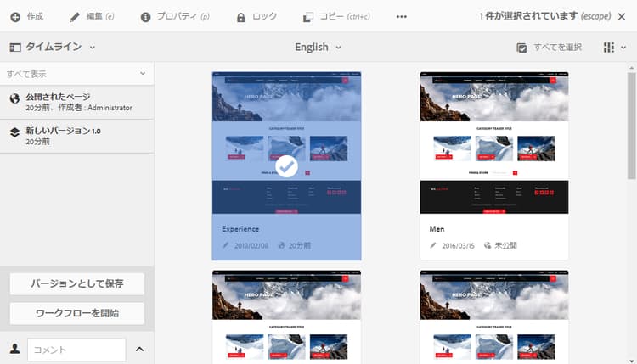This screenshot has height=364, width=637.
Task: Click the バージョンとして保存 button
Action: click(x=77, y=283)
